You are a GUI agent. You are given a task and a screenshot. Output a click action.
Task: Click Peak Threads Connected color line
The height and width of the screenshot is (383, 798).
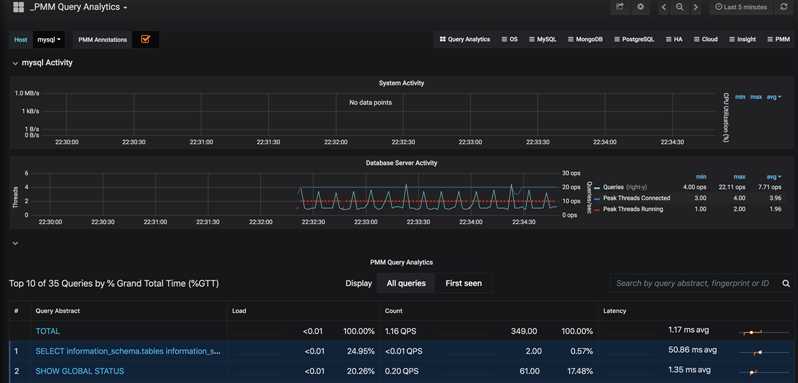pyautogui.click(x=597, y=198)
